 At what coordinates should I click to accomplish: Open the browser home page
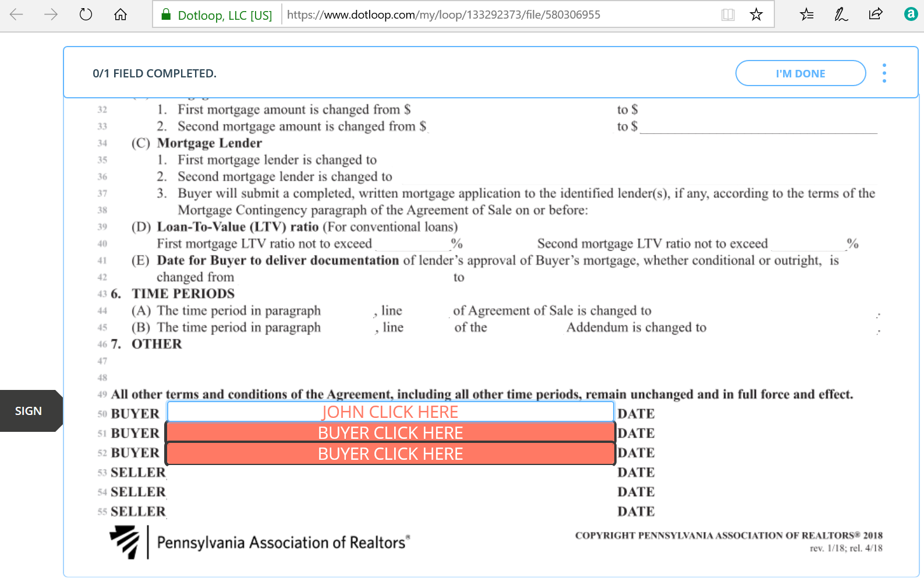121,14
